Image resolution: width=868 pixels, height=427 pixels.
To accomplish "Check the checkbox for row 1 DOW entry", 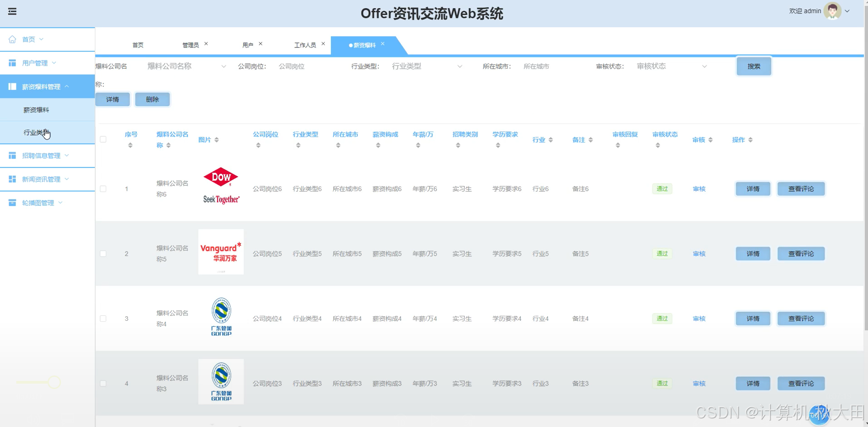I will point(103,189).
